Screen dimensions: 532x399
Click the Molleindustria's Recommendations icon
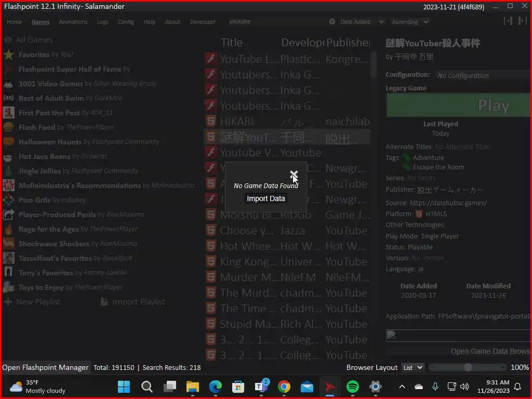pyautogui.click(x=8, y=185)
